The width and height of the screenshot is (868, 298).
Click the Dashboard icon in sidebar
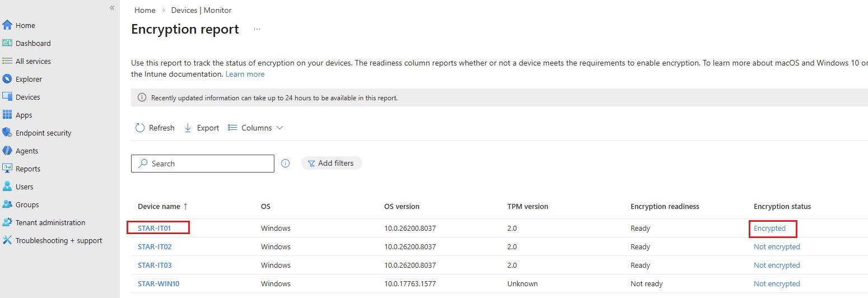[x=7, y=43]
